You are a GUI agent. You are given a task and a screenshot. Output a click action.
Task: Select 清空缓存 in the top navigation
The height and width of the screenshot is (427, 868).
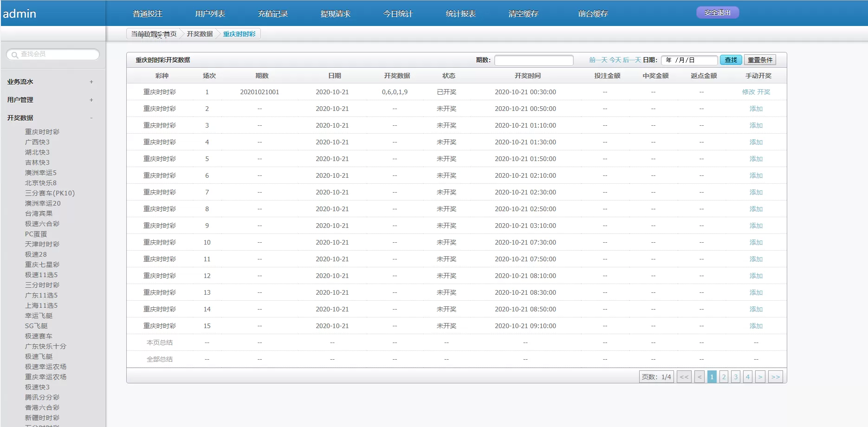pyautogui.click(x=523, y=13)
